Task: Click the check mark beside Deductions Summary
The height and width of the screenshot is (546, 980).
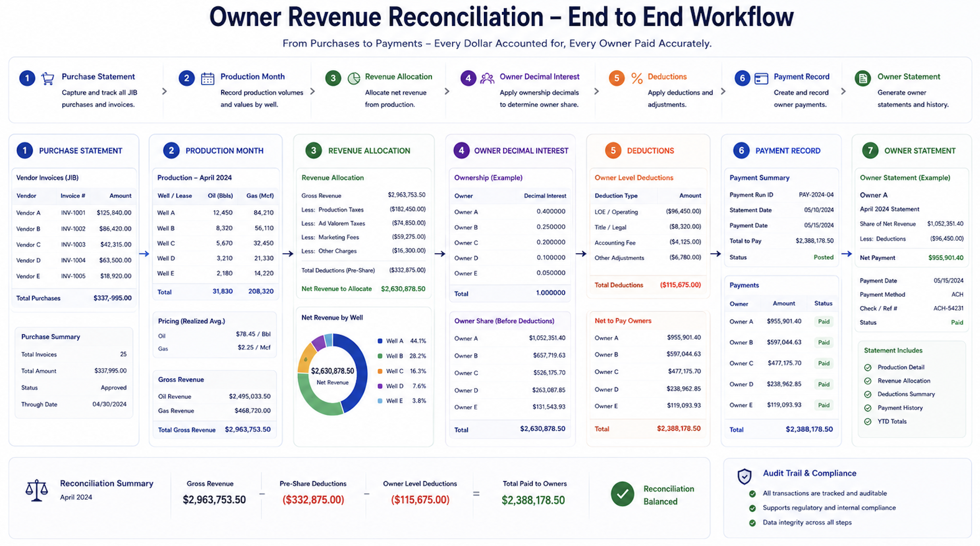Action: point(868,394)
